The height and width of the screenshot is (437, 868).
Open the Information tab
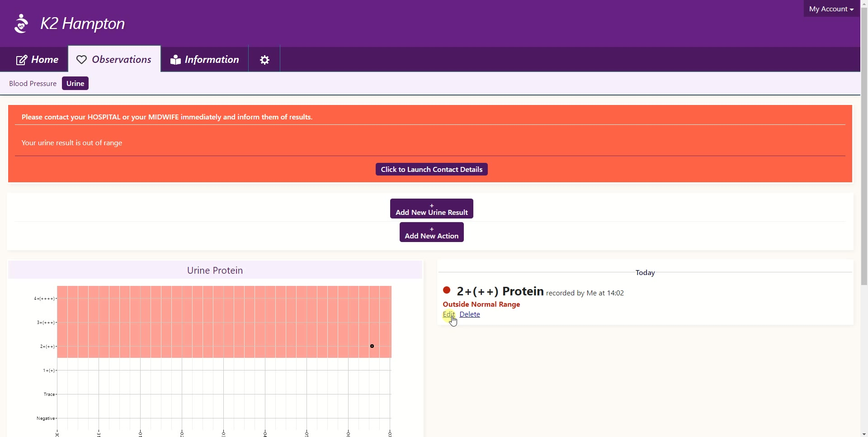(x=205, y=60)
